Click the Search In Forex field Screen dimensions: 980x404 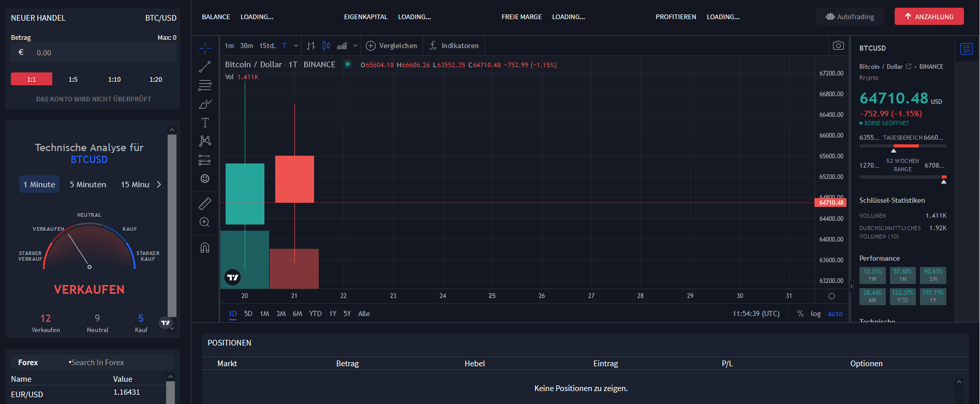pos(122,362)
